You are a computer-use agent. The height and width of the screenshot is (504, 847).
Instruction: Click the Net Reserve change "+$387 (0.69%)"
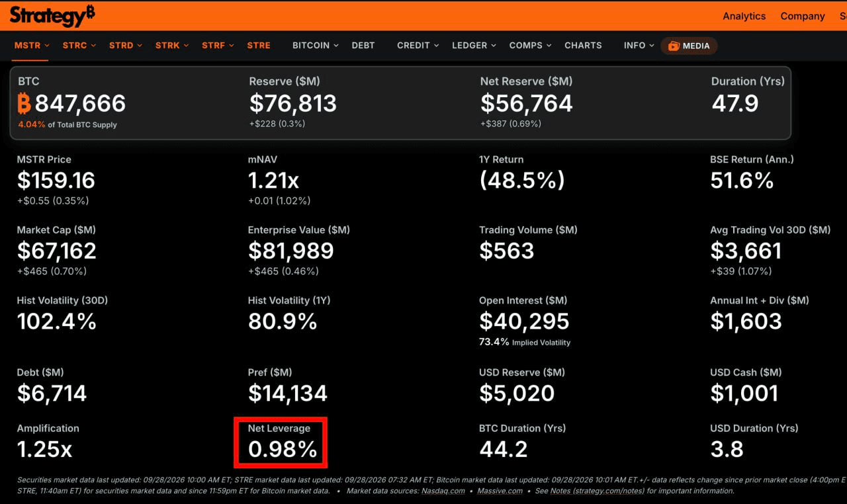click(x=511, y=124)
